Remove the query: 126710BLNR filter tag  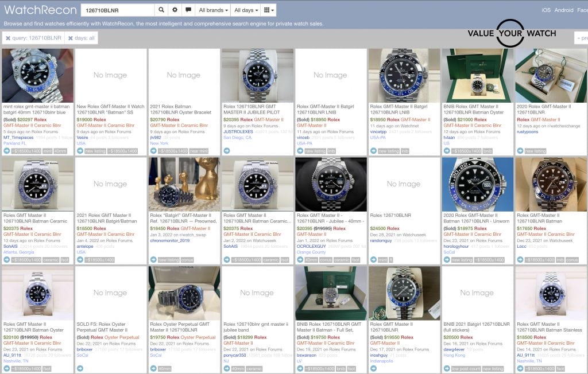pyautogui.click(x=8, y=38)
